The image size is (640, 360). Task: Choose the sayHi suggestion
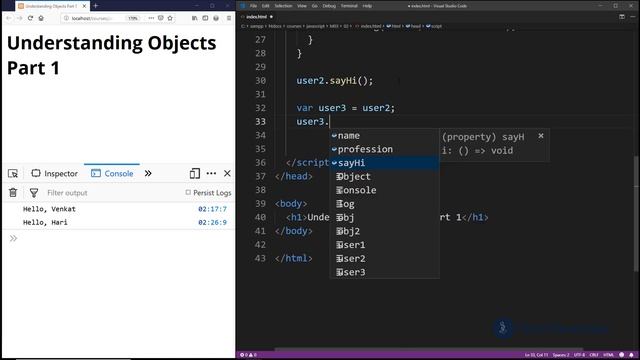384,163
